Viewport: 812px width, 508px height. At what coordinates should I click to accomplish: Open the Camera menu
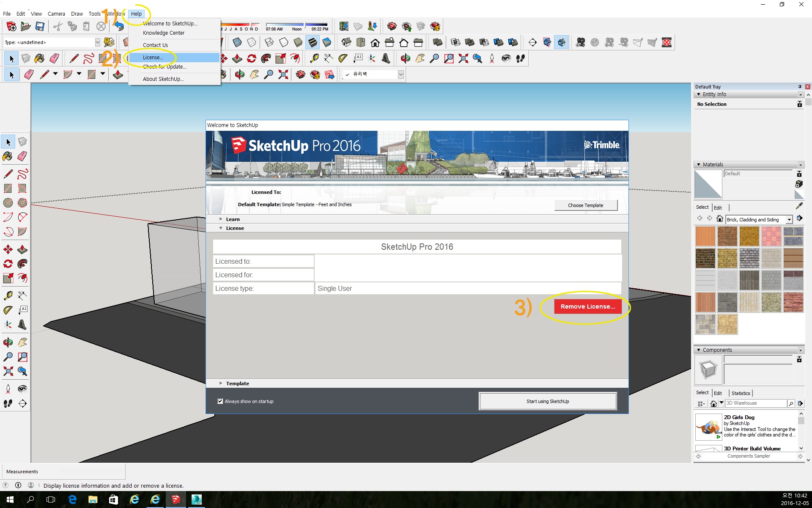(56, 14)
